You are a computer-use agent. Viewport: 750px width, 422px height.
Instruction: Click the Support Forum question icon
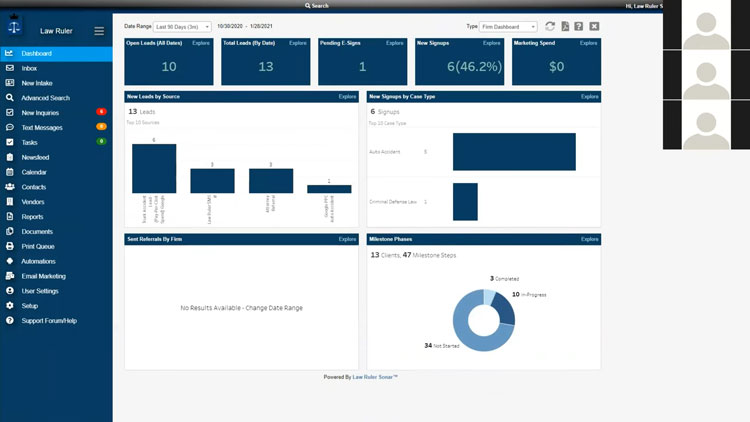10,320
